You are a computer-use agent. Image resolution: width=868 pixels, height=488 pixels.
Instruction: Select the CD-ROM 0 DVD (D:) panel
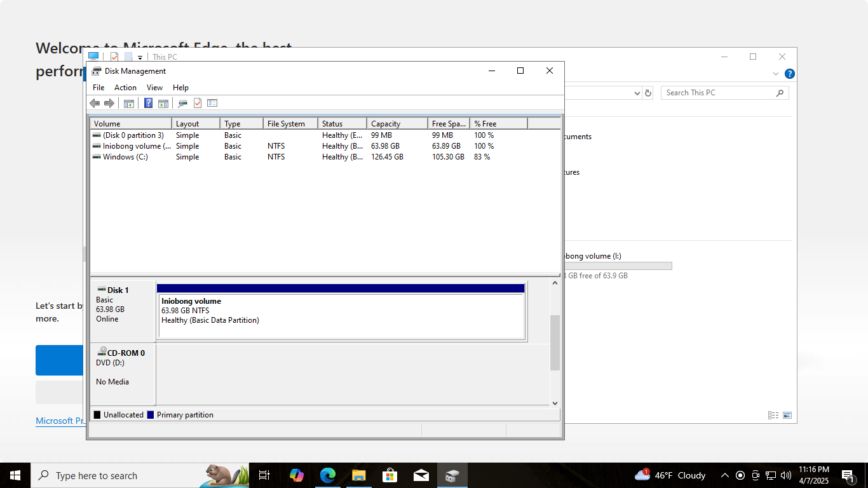click(123, 374)
